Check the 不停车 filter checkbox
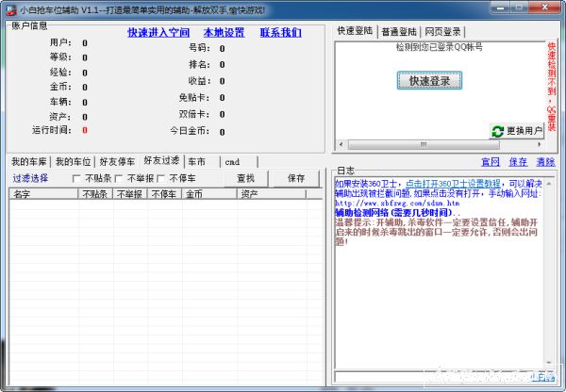This screenshot has width=566, height=392. pos(161,178)
